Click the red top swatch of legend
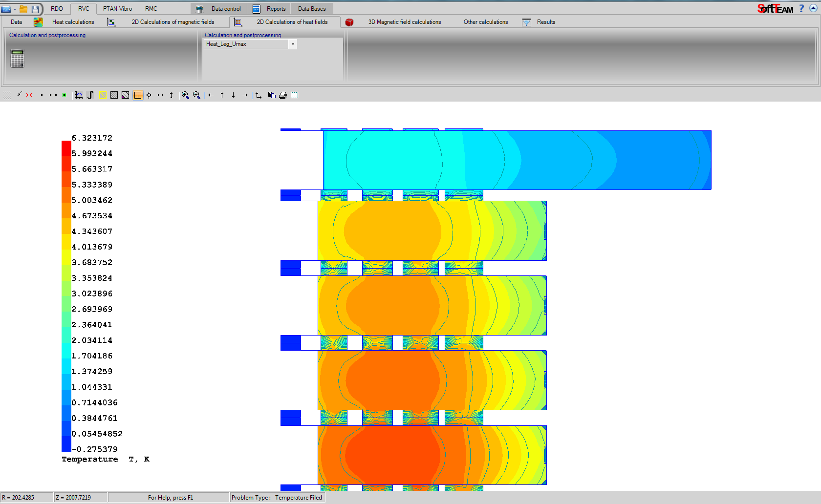The image size is (821, 504). click(66, 148)
